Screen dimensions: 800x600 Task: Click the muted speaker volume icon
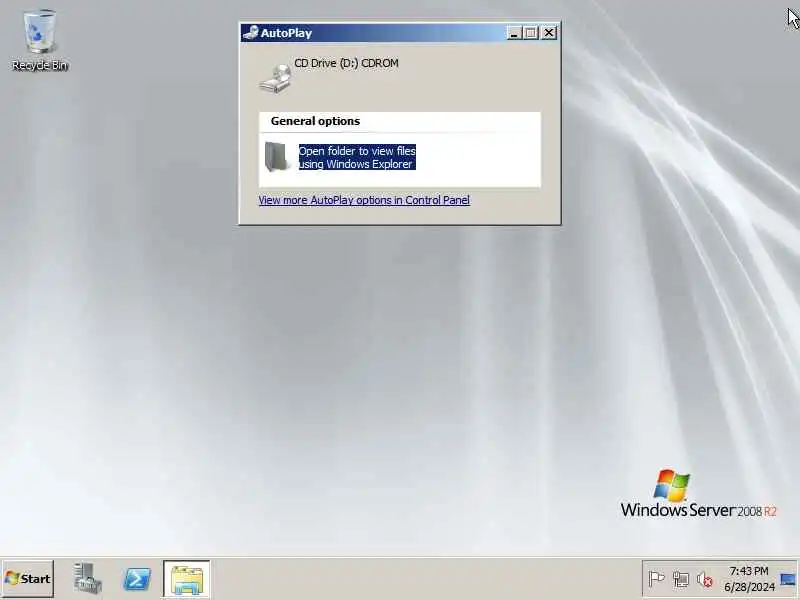[x=705, y=579]
